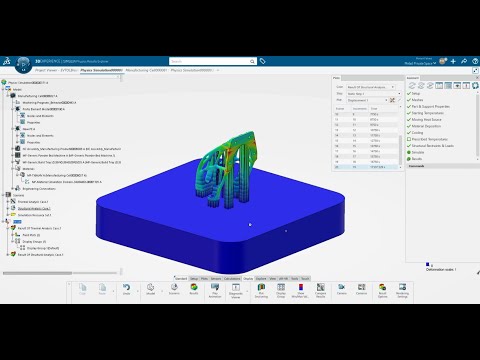Switch to the Sensors tab

[216, 278]
